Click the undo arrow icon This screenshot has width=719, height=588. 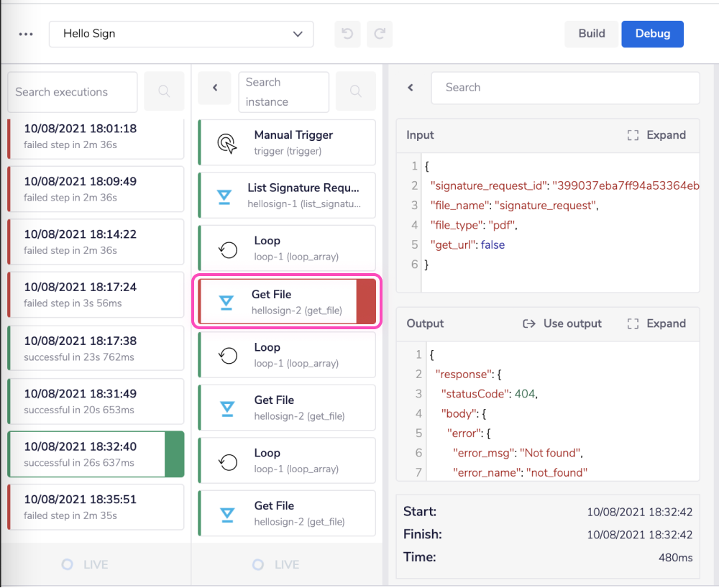point(347,34)
